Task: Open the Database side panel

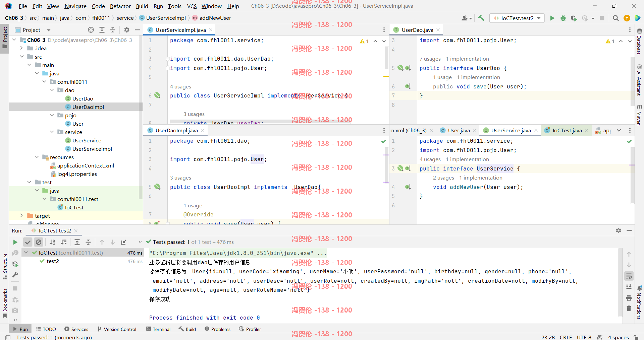Action: click(x=639, y=42)
